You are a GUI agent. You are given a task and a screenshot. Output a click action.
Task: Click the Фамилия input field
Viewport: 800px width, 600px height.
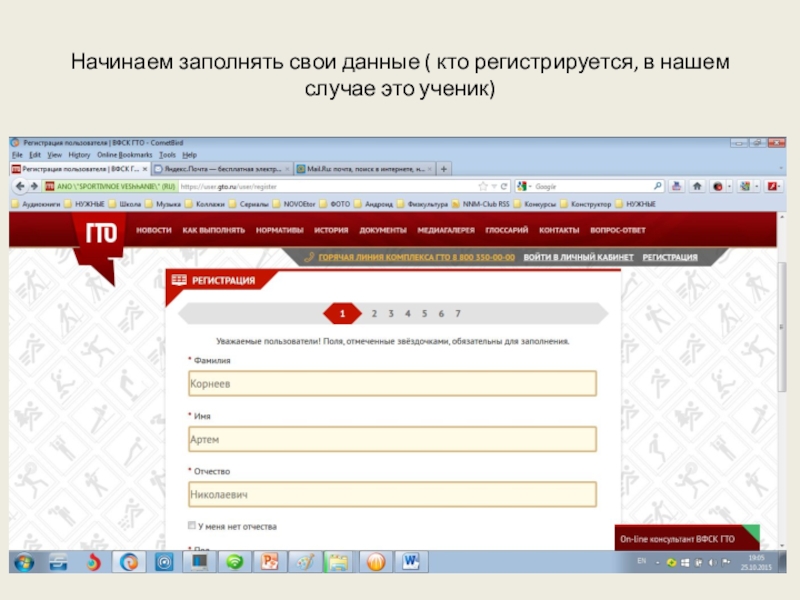click(x=391, y=384)
